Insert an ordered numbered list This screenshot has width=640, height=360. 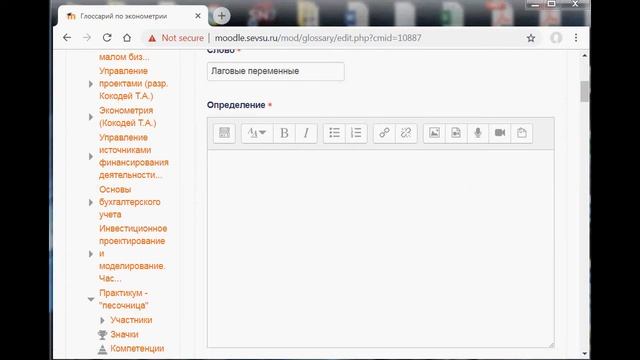(x=356, y=133)
